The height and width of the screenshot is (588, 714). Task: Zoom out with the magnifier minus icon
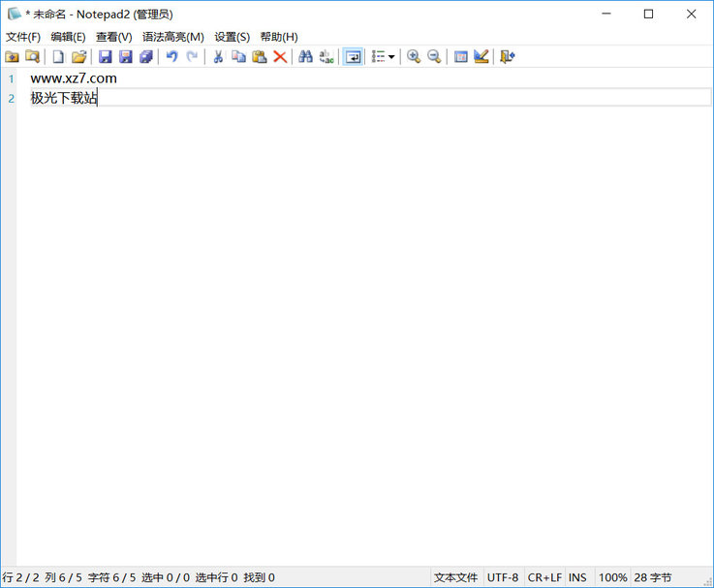coord(434,57)
